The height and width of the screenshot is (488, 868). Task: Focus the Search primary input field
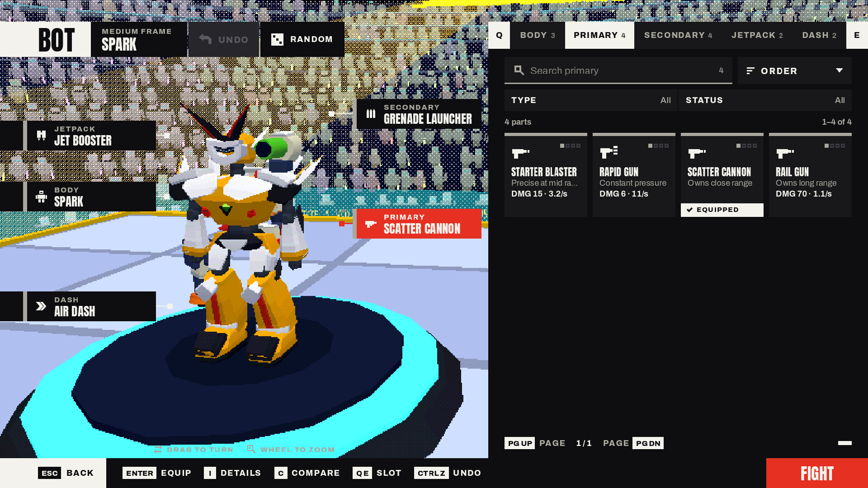pos(618,70)
